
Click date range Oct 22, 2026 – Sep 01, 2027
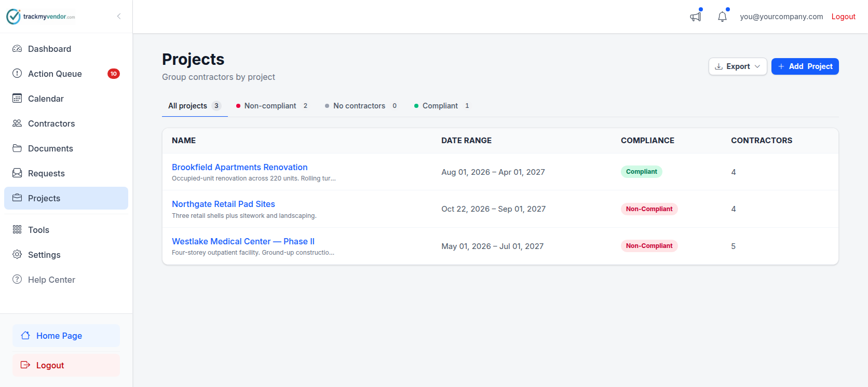(x=494, y=209)
